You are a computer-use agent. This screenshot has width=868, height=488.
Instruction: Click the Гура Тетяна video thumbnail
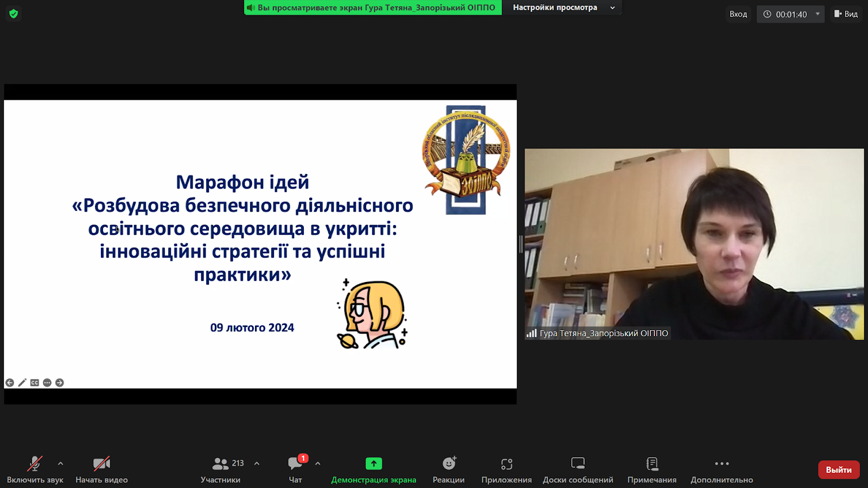694,244
